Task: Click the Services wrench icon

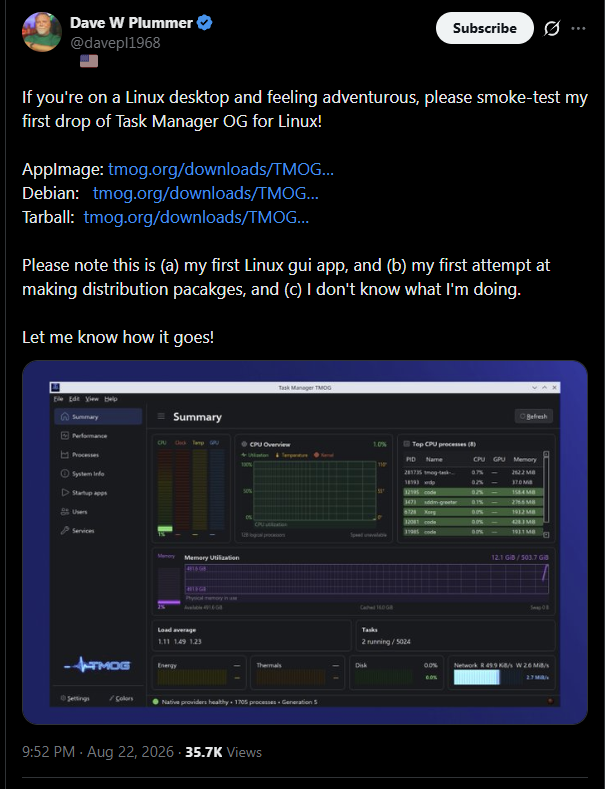Action: [64, 530]
